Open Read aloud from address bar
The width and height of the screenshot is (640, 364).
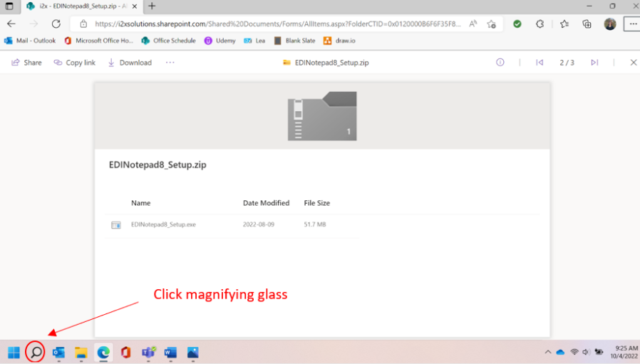(473, 24)
